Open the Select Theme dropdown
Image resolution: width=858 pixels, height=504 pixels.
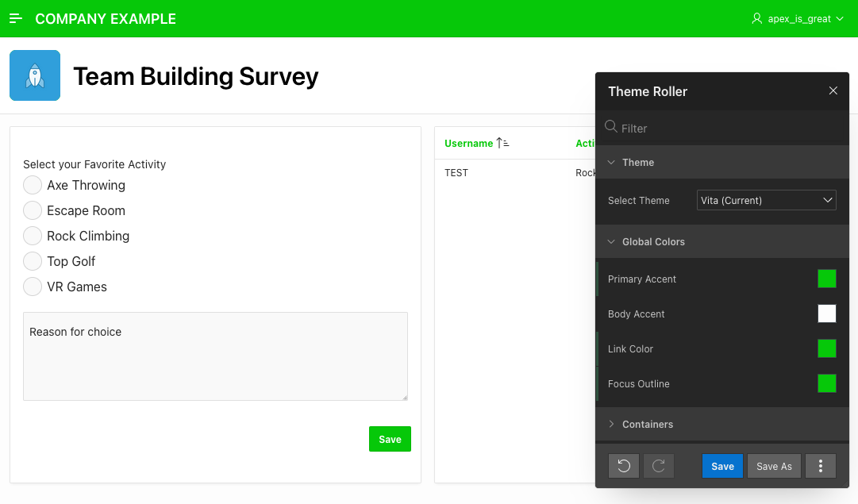(x=766, y=200)
